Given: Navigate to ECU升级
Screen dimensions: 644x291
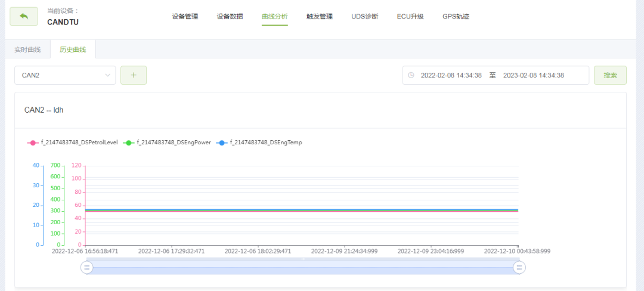Looking at the screenshot, I should coord(410,17).
